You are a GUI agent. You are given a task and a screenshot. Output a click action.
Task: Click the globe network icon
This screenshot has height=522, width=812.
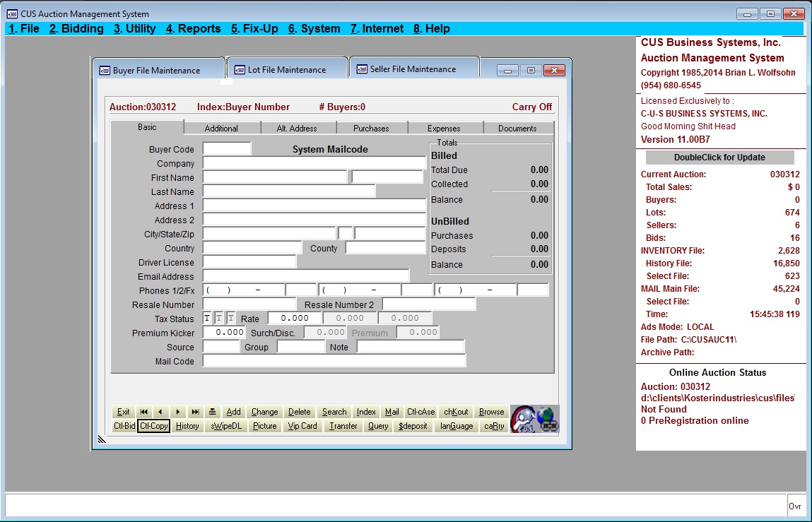pos(548,419)
